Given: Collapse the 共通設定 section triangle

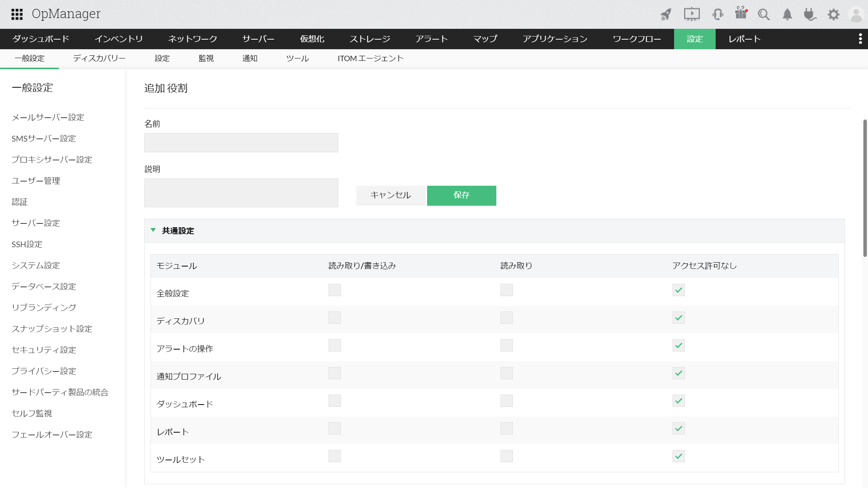Looking at the screenshot, I should pyautogui.click(x=153, y=230).
